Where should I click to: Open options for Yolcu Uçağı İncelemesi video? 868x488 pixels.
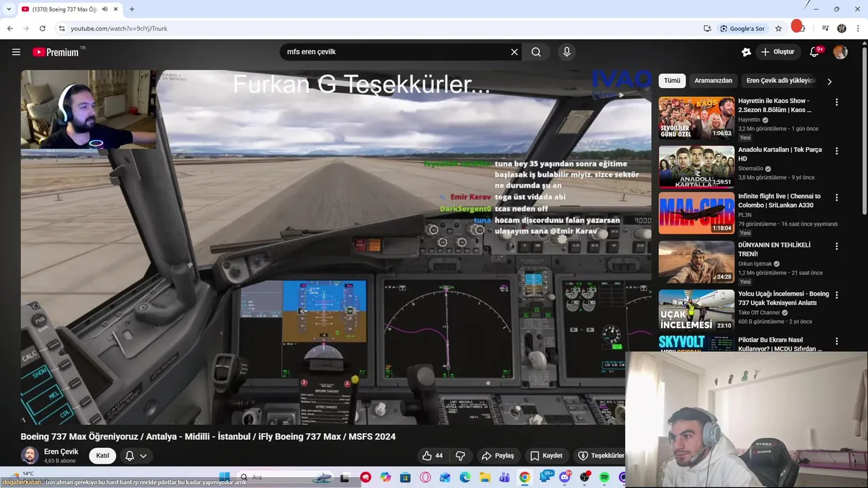837,296
